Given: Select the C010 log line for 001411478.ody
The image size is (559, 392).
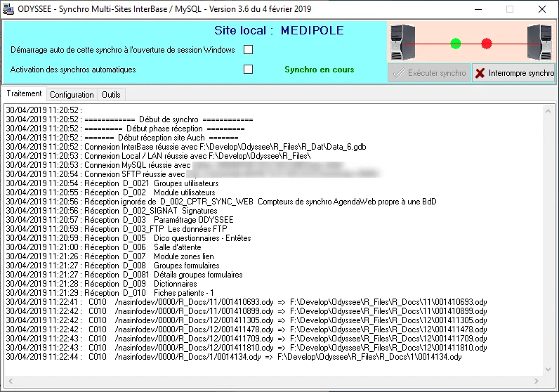Looking at the screenshot, I should 246,329.
